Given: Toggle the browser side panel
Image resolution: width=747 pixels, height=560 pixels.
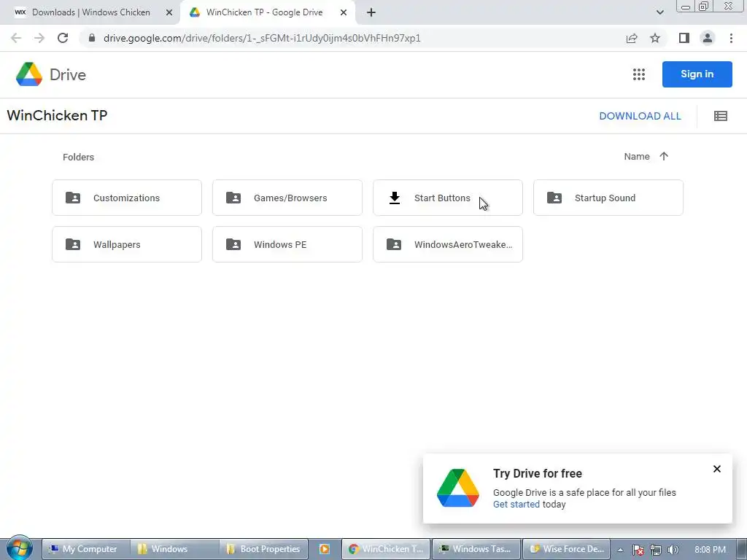Looking at the screenshot, I should 684,38.
